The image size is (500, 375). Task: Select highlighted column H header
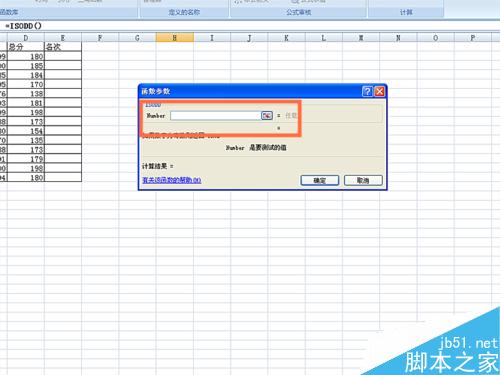175,38
